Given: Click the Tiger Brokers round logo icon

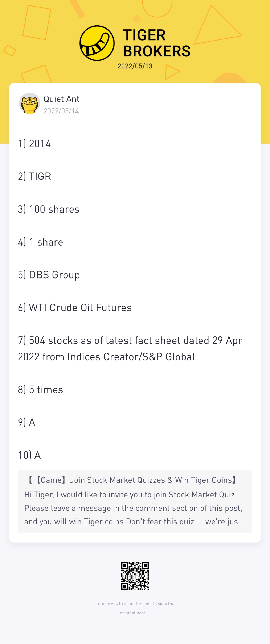Looking at the screenshot, I should (97, 43).
